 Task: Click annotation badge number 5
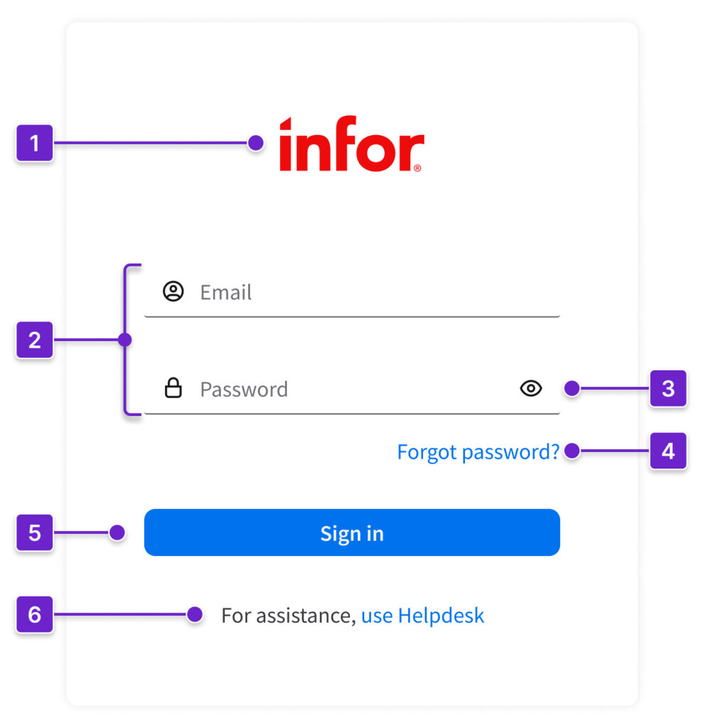pos(35,532)
